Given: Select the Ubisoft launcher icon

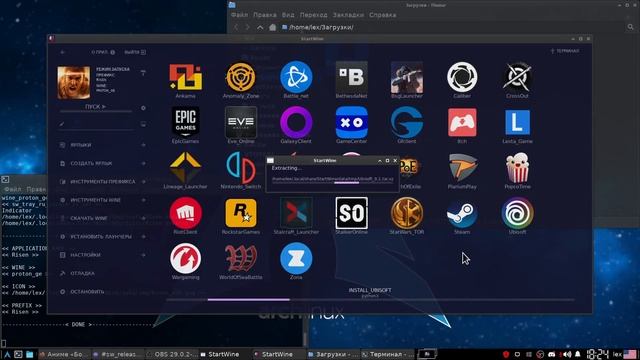Looking at the screenshot, I should pos(517,213).
